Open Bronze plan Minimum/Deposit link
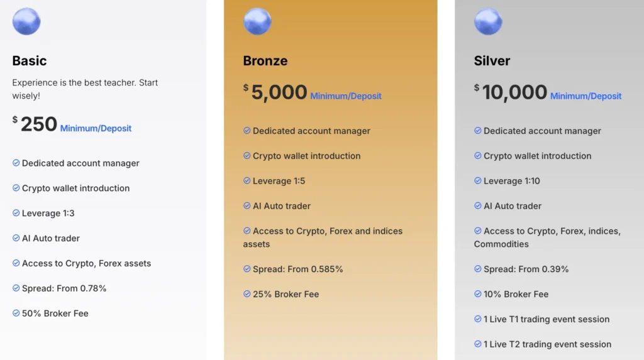This screenshot has width=644, height=360. [346, 96]
